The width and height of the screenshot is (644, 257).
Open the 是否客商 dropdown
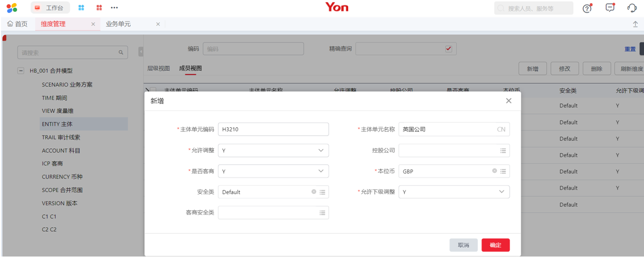coord(321,171)
